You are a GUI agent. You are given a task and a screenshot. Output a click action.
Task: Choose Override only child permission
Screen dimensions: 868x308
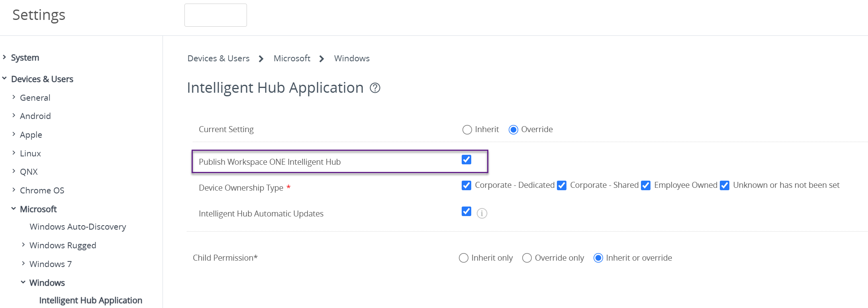(x=527, y=258)
